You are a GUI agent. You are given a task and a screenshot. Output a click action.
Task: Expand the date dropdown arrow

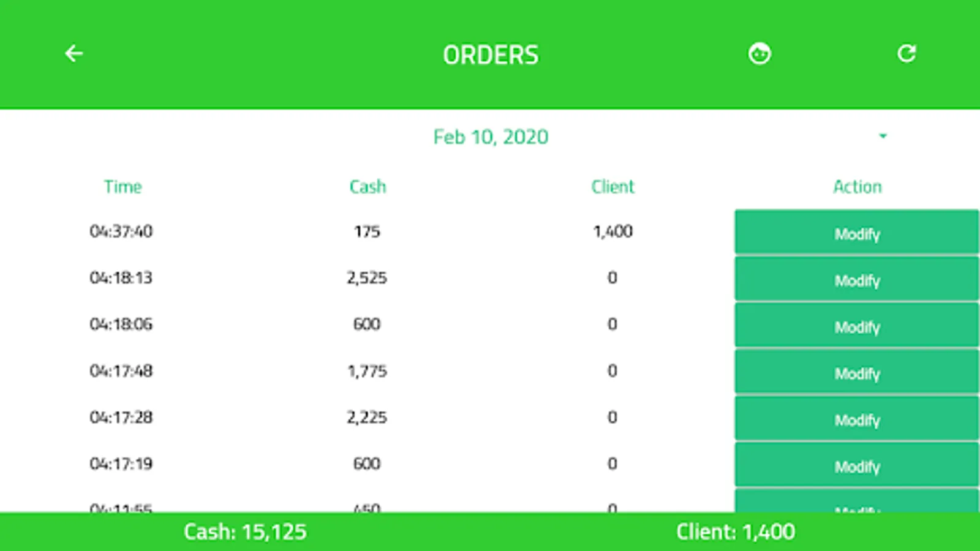[883, 136]
